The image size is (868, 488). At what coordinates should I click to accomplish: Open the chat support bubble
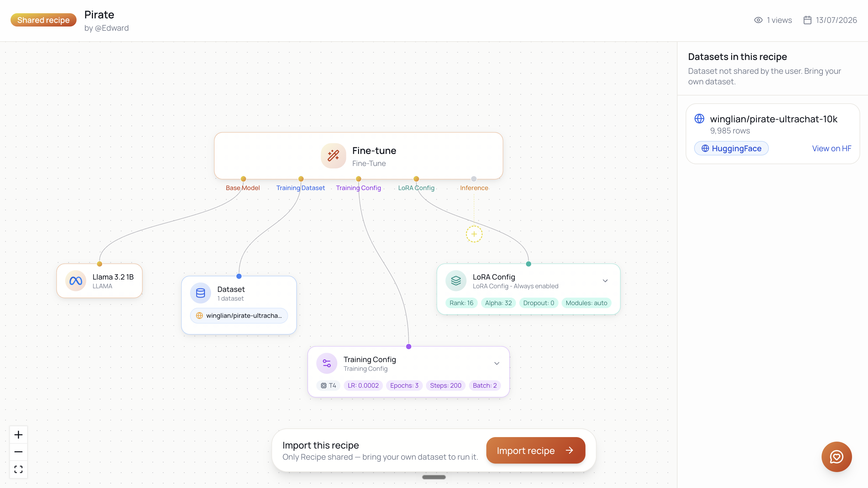pos(836,457)
